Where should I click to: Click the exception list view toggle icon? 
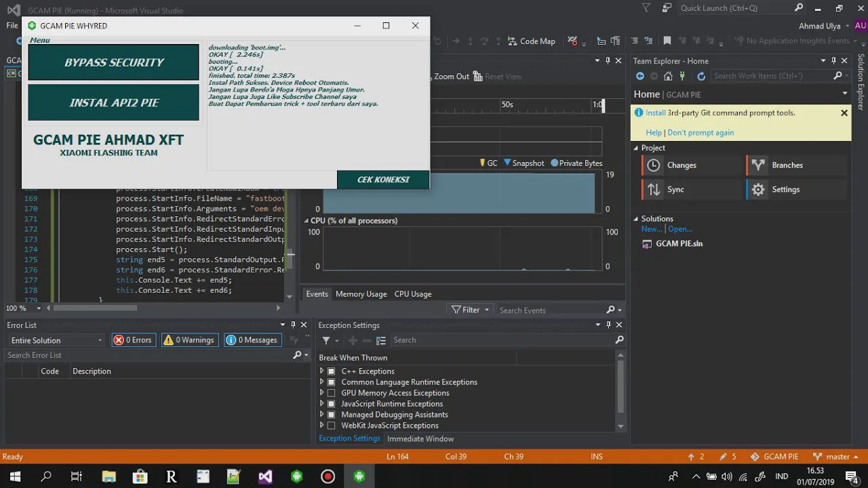[381, 340]
